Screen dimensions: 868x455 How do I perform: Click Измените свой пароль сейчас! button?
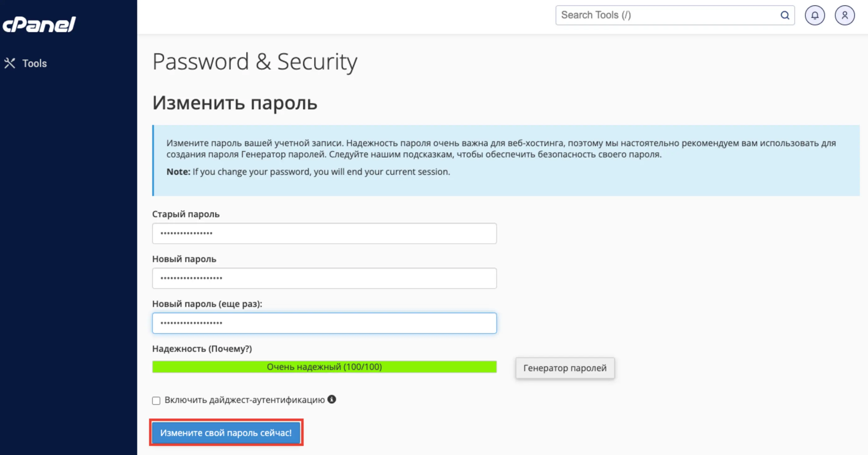226,433
